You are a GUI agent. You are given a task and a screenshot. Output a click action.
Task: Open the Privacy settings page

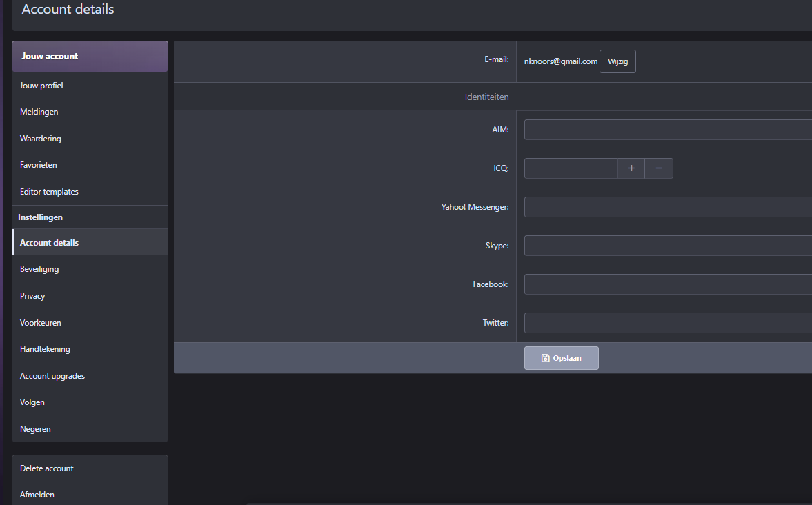tap(32, 296)
